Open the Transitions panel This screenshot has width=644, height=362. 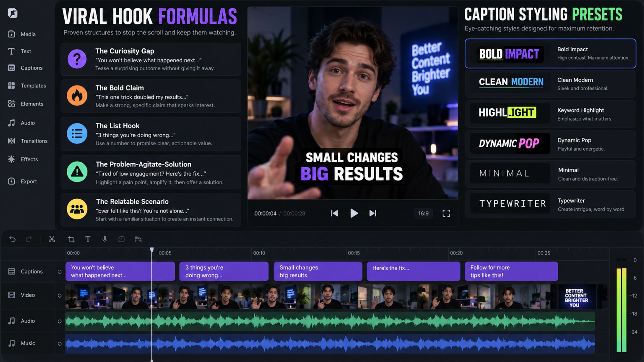tap(28, 141)
